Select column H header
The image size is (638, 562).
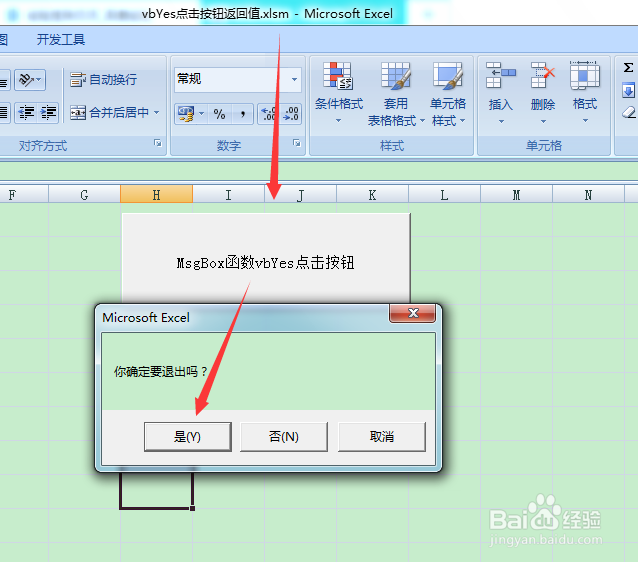[x=156, y=195]
